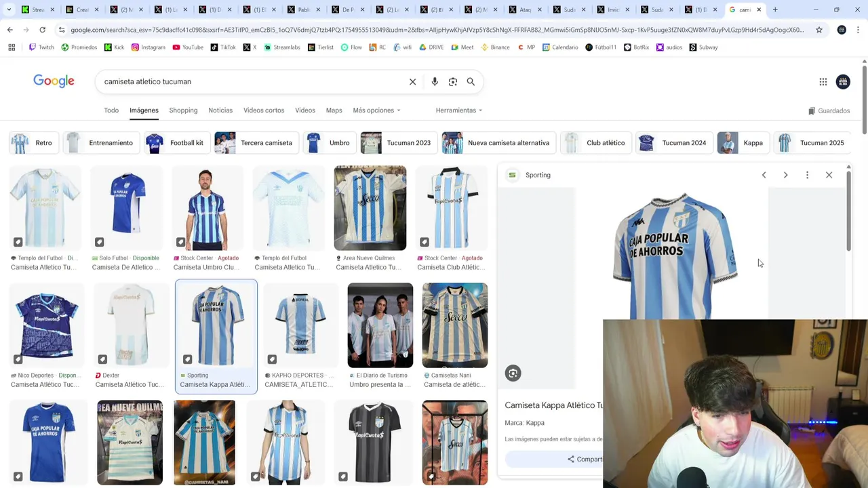Expand the Herramientas dropdown
The height and width of the screenshot is (488, 868).
(x=459, y=110)
